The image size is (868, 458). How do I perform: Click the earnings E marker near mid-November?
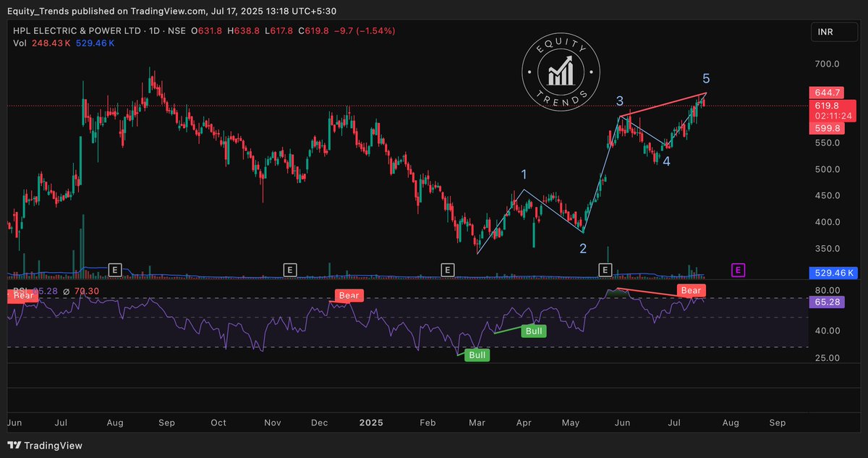[289, 270]
